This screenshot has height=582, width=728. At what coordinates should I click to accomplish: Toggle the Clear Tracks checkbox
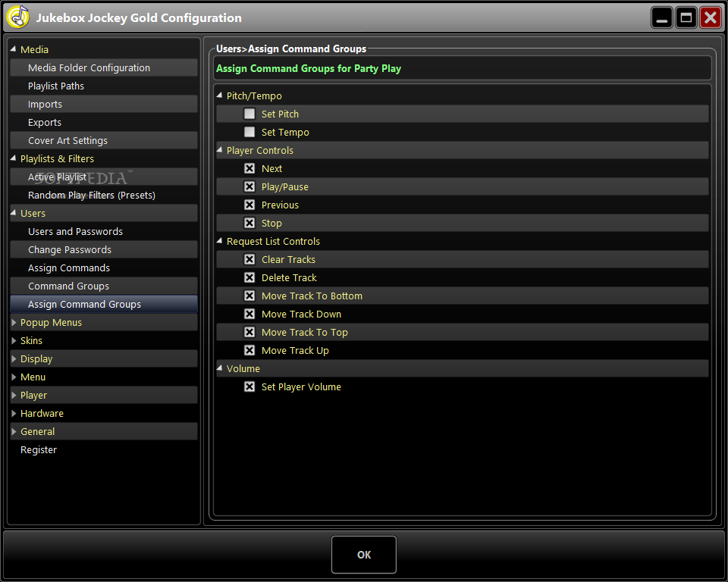click(249, 259)
